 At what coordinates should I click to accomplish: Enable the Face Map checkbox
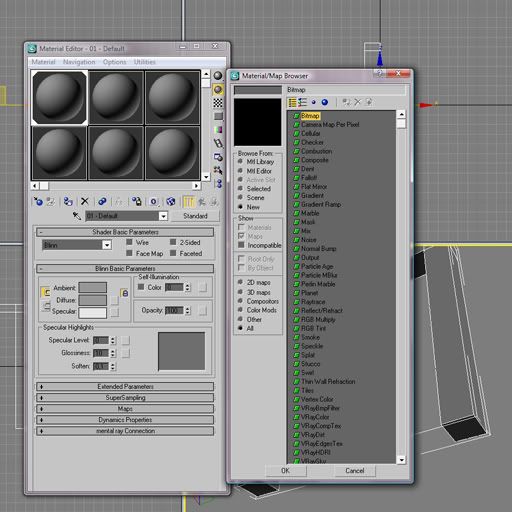[129, 253]
